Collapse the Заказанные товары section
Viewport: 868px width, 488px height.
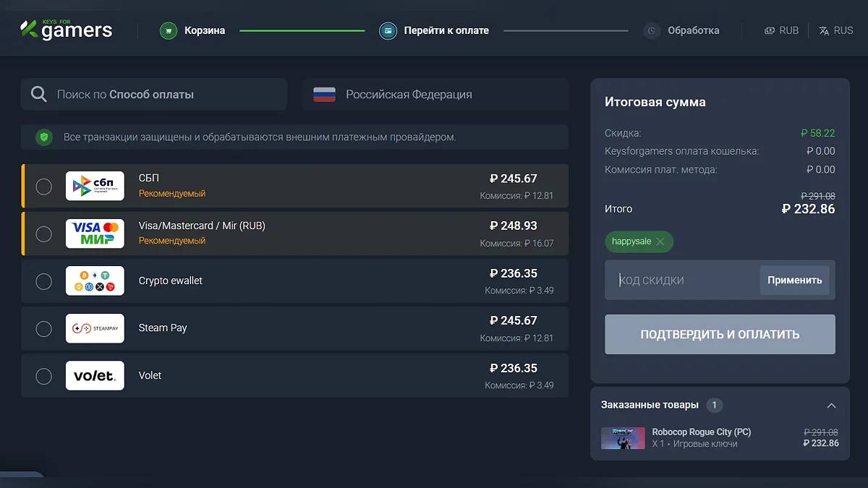click(x=831, y=406)
